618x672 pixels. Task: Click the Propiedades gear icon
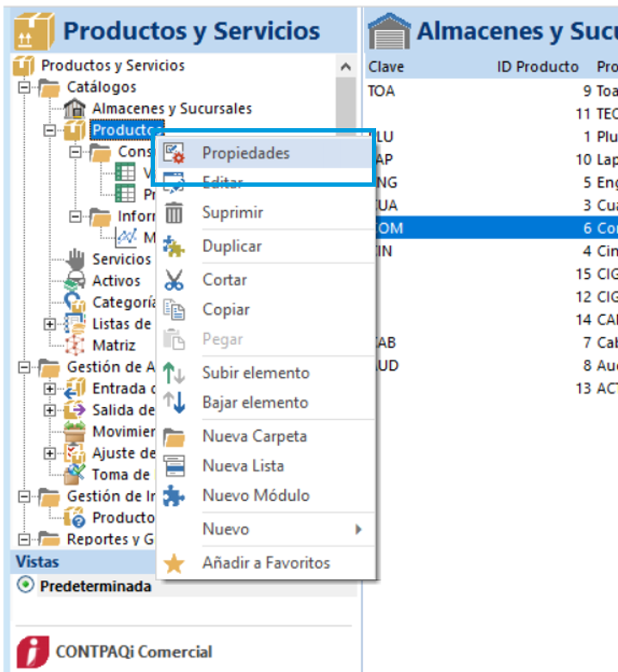pos(174,153)
